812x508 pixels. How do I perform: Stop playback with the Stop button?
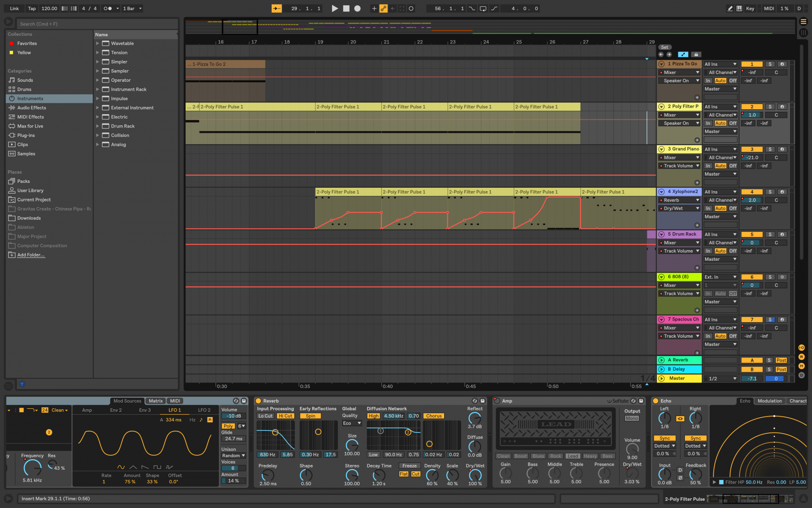[x=346, y=8]
